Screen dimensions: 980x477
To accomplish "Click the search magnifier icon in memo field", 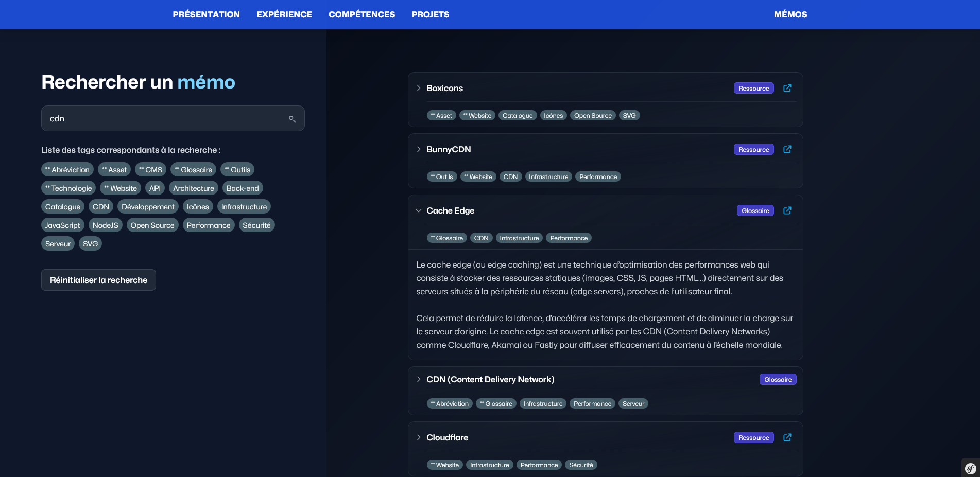I will tap(292, 119).
